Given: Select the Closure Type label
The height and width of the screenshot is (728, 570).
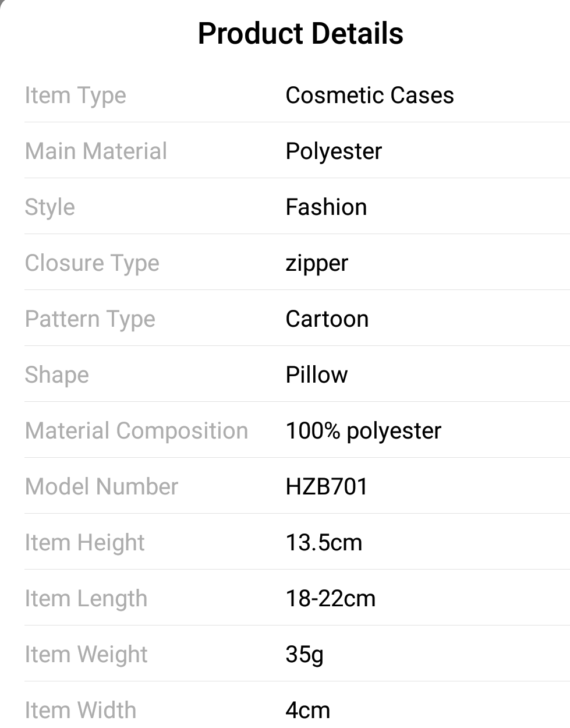Looking at the screenshot, I should pyautogui.click(x=92, y=263).
